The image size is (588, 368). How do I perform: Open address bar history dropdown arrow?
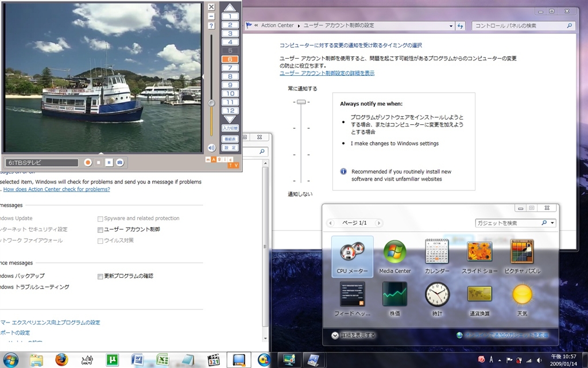[x=451, y=26]
